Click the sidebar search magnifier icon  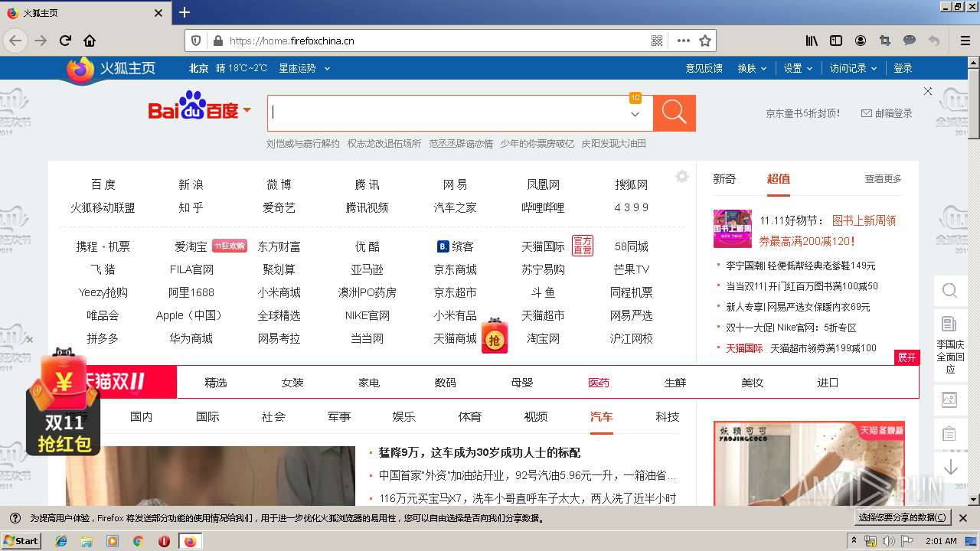(x=950, y=291)
